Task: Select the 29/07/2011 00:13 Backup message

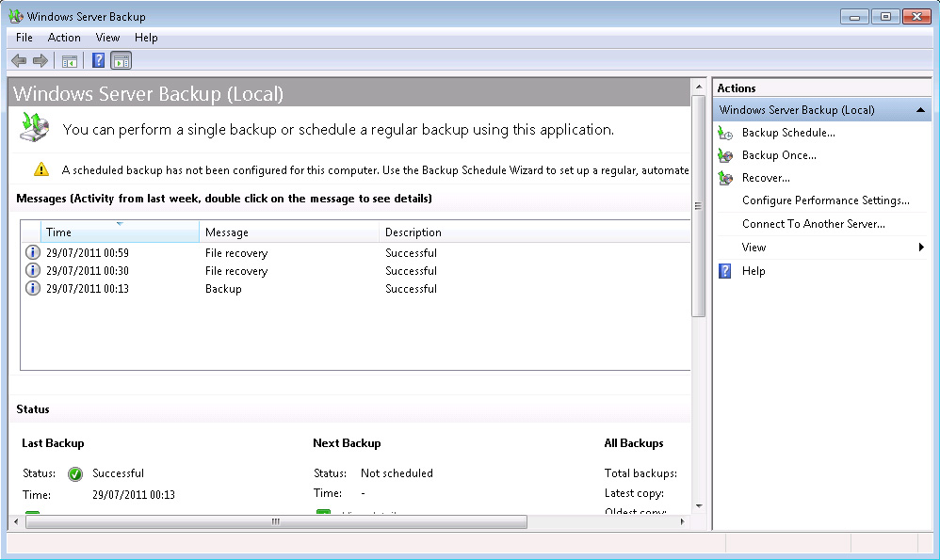Action: pos(222,289)
